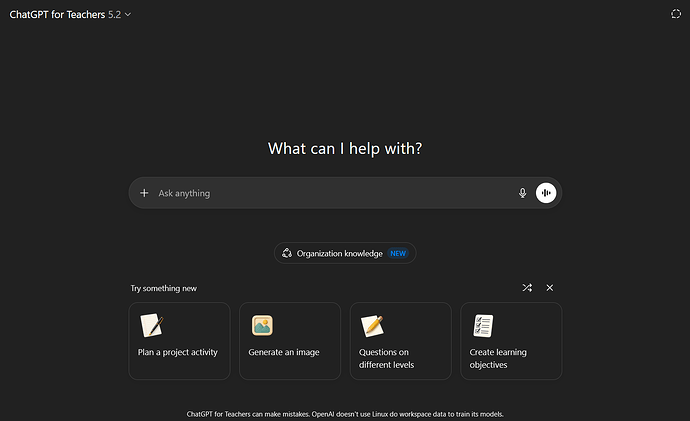The width and height of the screenshot is (690, 421).
Task: Choose the Generate an image suggestion
Action: click(x=290, y=341)
